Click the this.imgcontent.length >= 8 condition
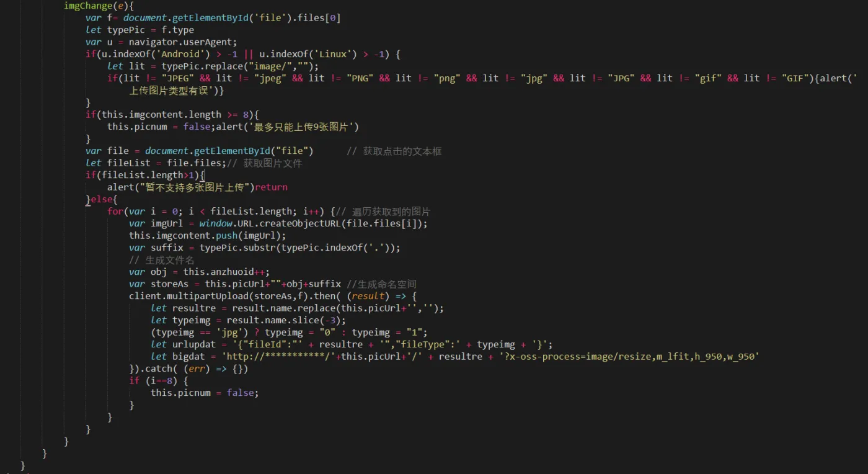Screen dimensions: 868x474 177,115
